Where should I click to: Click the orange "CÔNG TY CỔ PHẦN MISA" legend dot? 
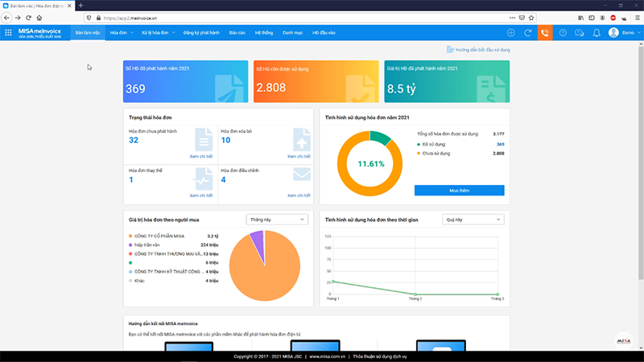[x=130, y=236]
